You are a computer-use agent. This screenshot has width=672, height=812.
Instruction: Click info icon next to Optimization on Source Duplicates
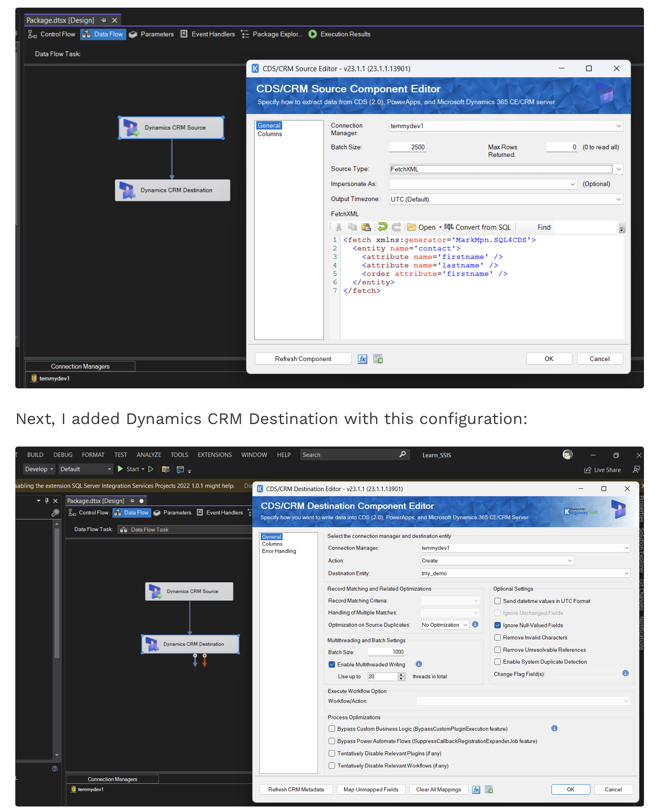tap(475, 625)
